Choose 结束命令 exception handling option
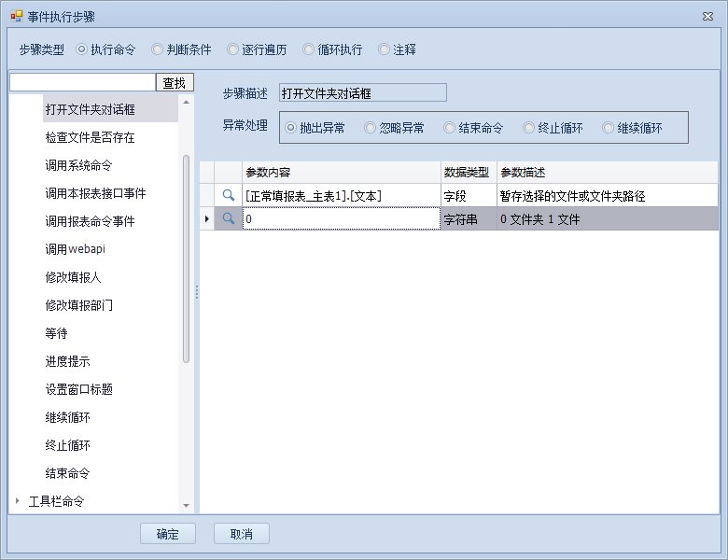Image resolution: width=728 pixels, height=560 pixels. tap(449, 128)
